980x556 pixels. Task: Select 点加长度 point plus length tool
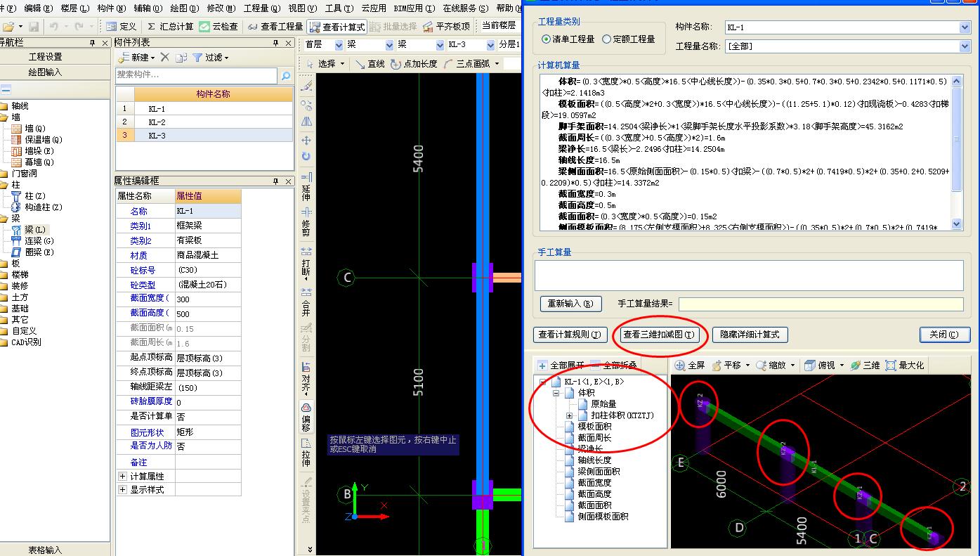coord(414,63)
